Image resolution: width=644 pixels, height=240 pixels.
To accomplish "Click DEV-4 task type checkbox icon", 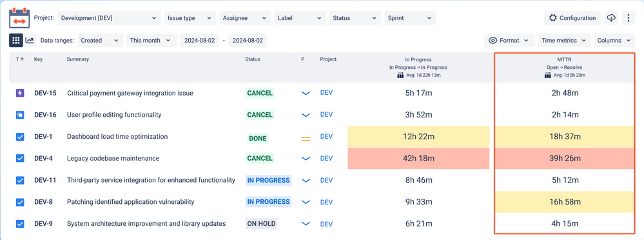I will pyautogui.click(x=20, y=158).
